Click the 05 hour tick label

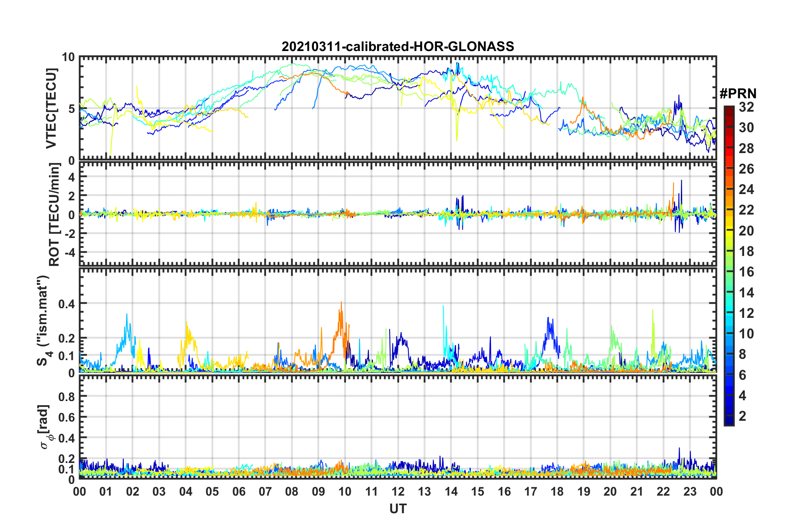pyautogui.click(x=212, y=491)
